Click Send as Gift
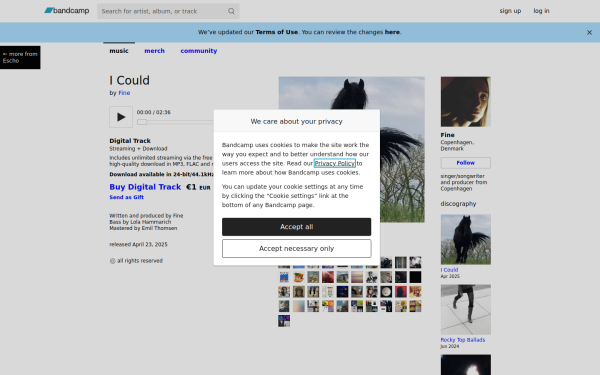This screenshot has height=375, width=600. [x=126, y=197]
